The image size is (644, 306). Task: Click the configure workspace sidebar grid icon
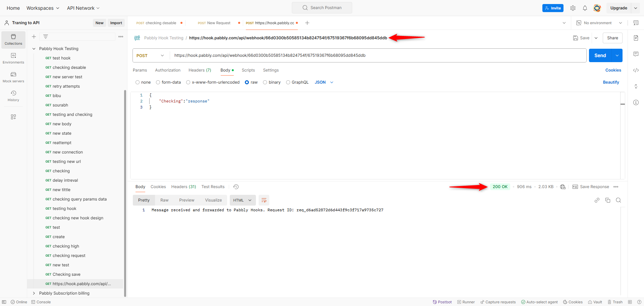(x=13, y=117)
